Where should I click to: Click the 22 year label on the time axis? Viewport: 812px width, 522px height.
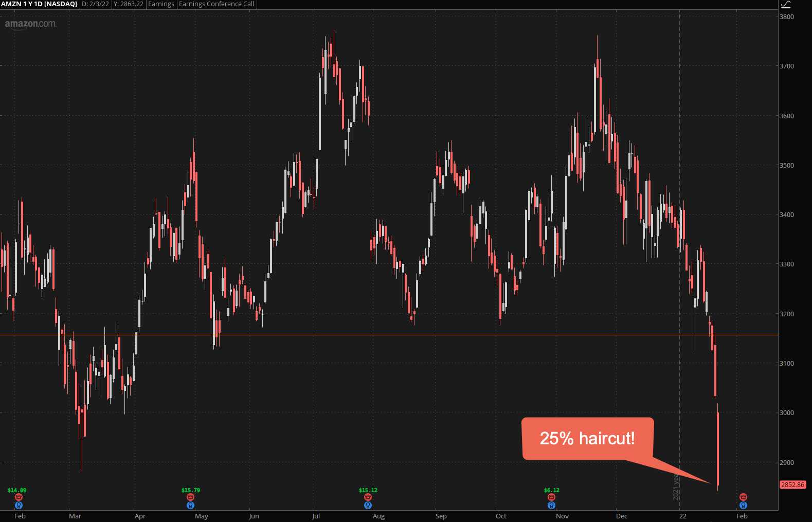[682, 516]
